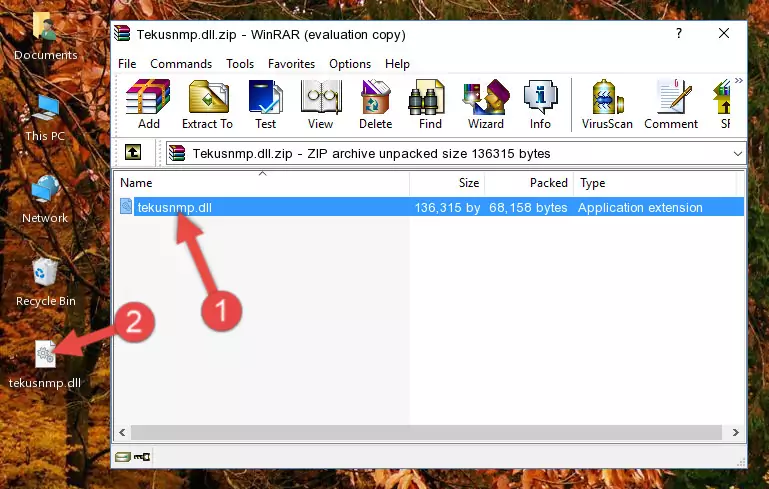
Task: Select the Documents desktop icon
Action: [45, 37]
